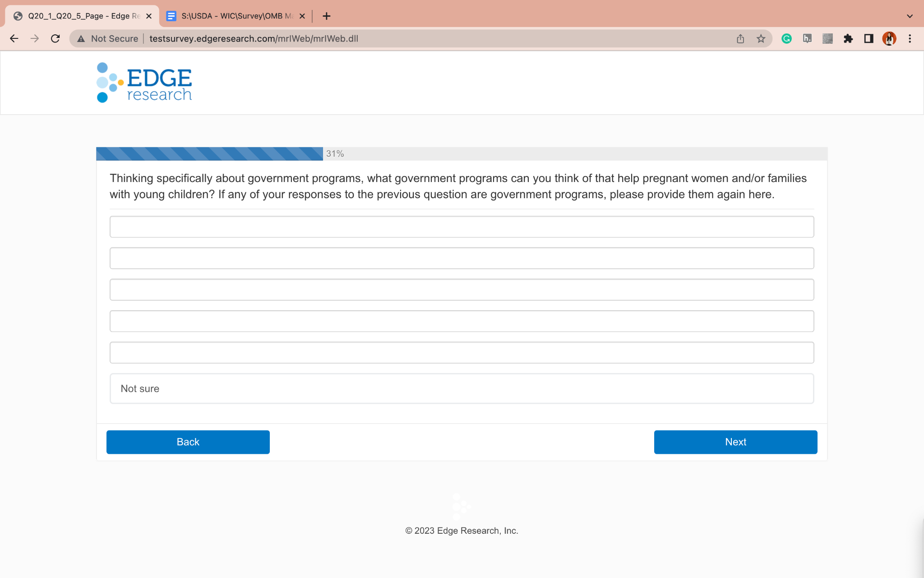
Task: Open a new tab with plus button
Action: point(327,16)
